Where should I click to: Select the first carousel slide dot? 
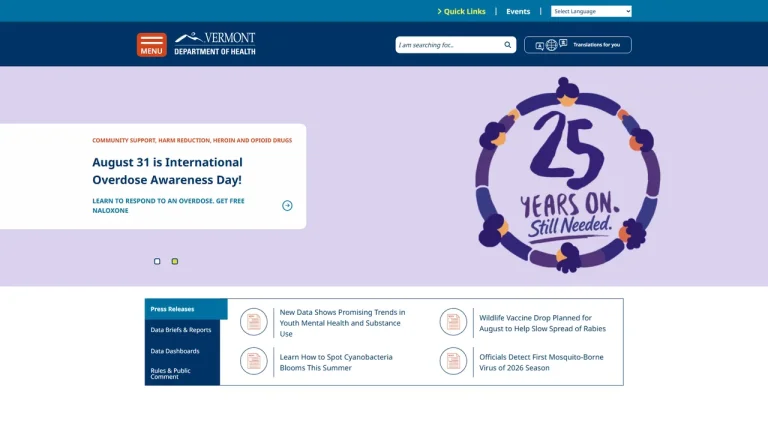click(157, 262)
